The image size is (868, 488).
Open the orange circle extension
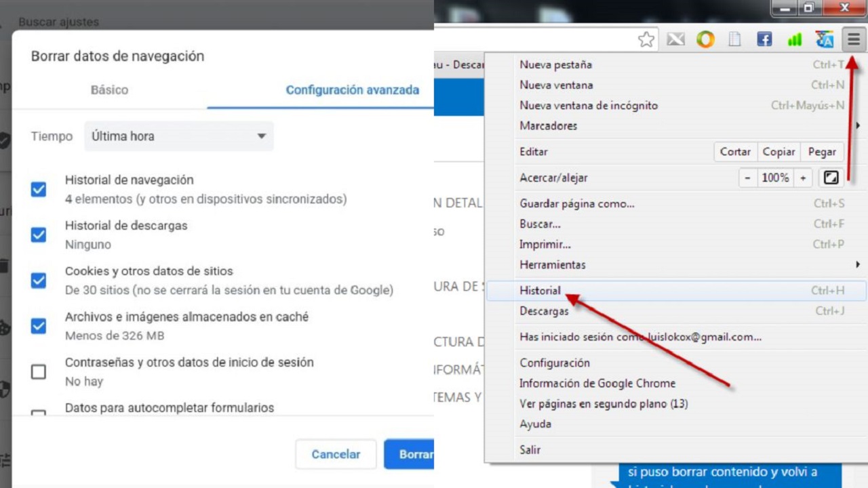pyautogui.click(x=705, y=39)
